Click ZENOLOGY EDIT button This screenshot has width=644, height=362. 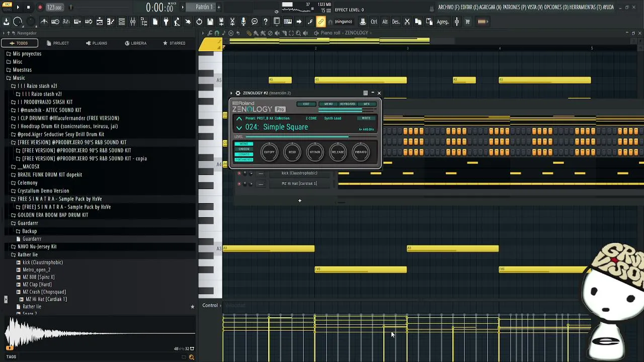[x=306, y=104]
